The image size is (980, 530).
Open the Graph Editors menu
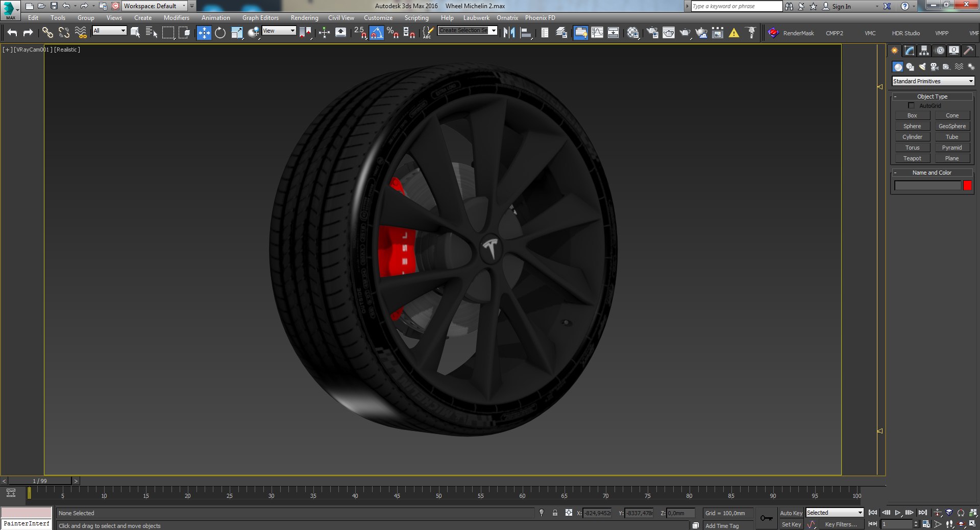pyautogui.click(x=260, y=18)
